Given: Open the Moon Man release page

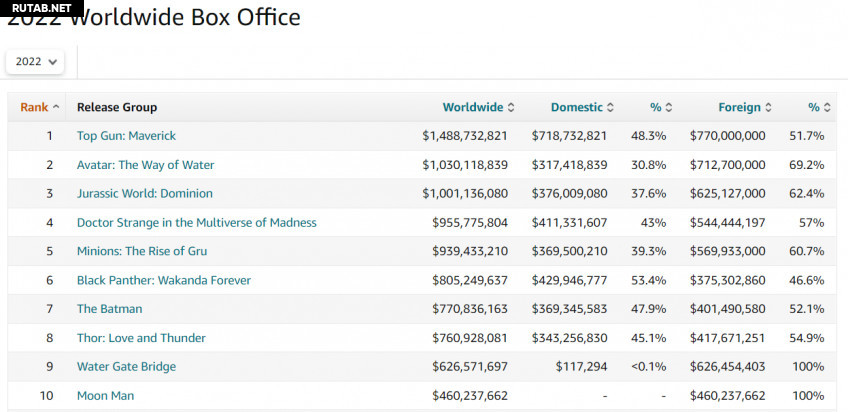Looking at the screenshot, I should point(105,396).
